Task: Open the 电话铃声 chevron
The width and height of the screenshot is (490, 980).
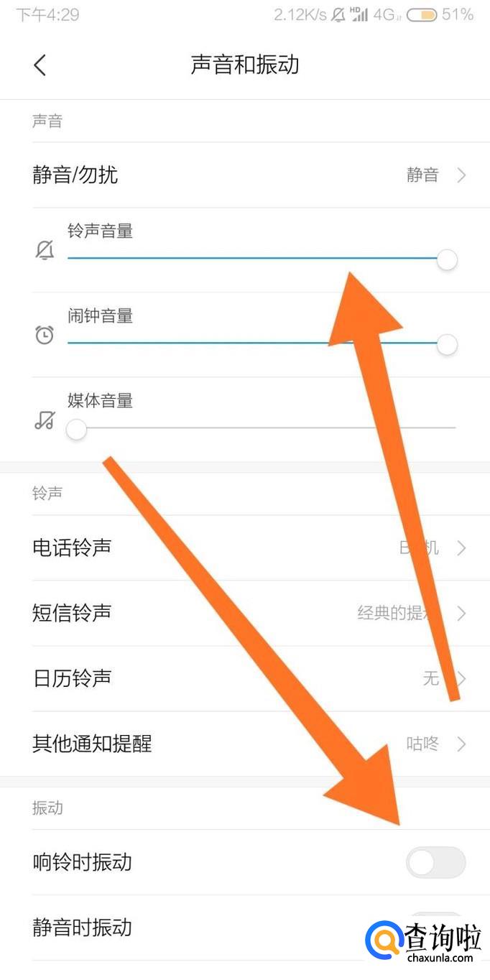Action: point(462,548)
